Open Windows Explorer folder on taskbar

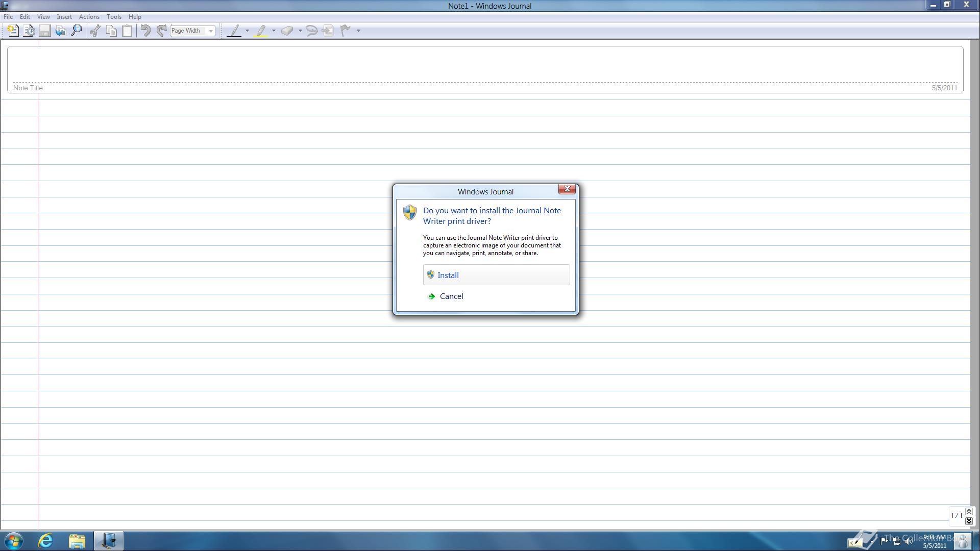[x=77, y=541]
